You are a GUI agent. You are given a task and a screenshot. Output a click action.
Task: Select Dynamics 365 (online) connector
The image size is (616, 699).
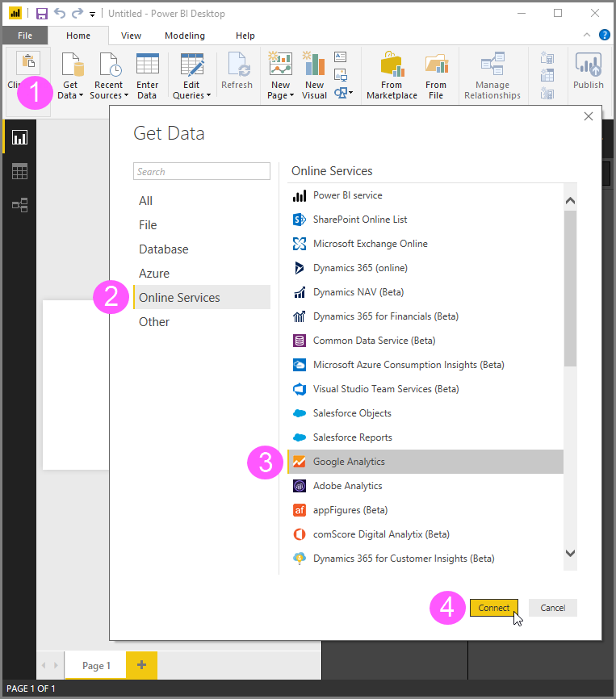(425, 268)
